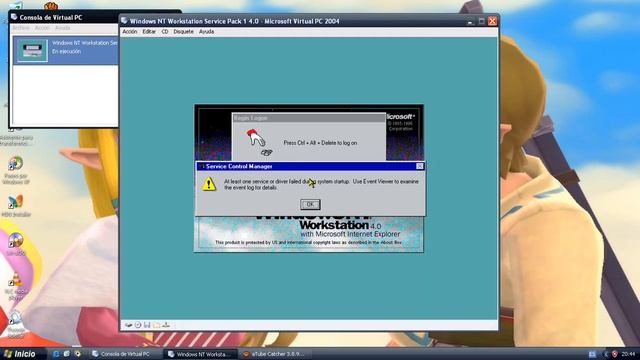Click OK in the Service Control Manager dialog
This screenshot has width=640, height=360.
pos(310,204)
